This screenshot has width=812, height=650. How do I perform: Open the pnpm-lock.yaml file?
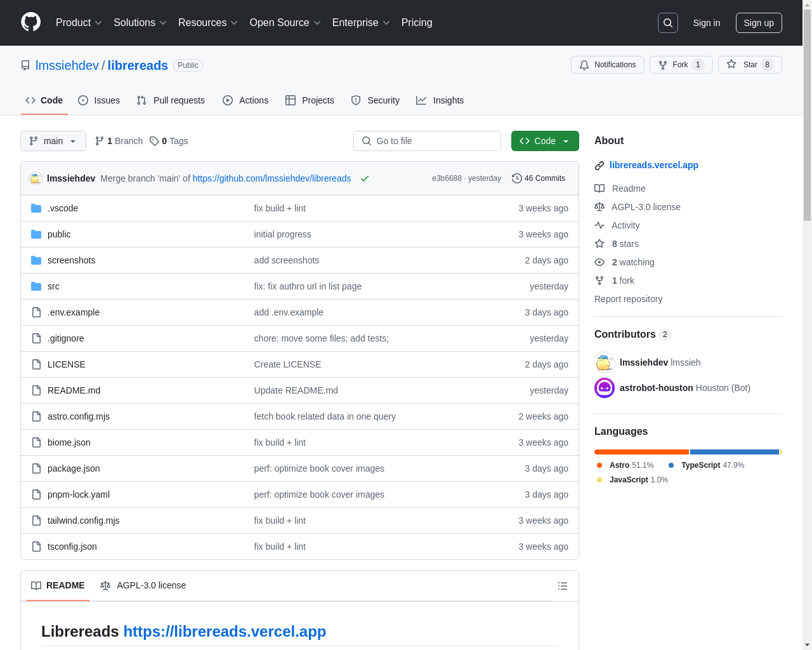pos(79,494)
